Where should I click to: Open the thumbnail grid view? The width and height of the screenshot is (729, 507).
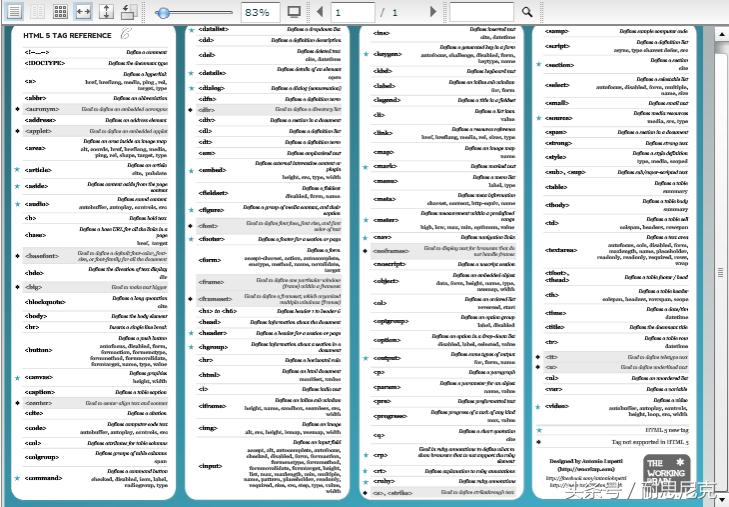tap(60, 12)
